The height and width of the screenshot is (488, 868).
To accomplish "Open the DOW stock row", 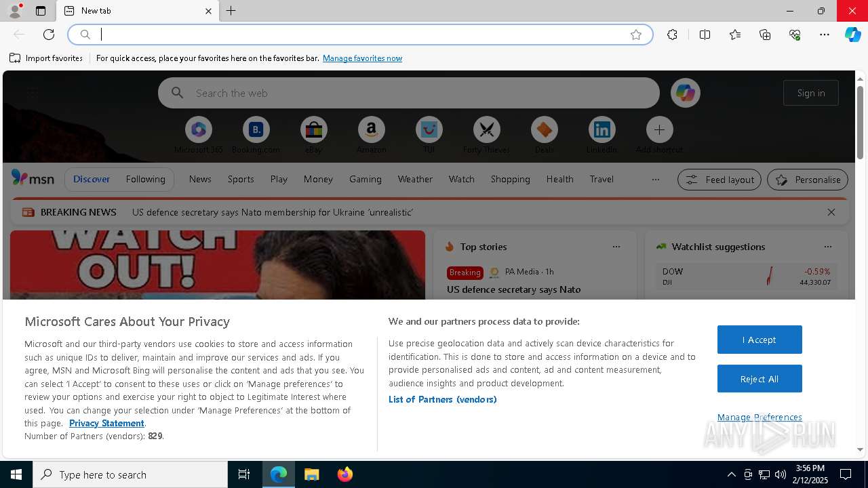I will (x=746, y=277).
